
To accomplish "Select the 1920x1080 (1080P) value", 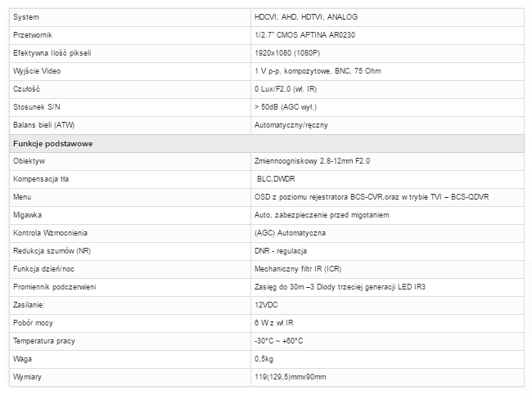I will [x=287, y=53].
